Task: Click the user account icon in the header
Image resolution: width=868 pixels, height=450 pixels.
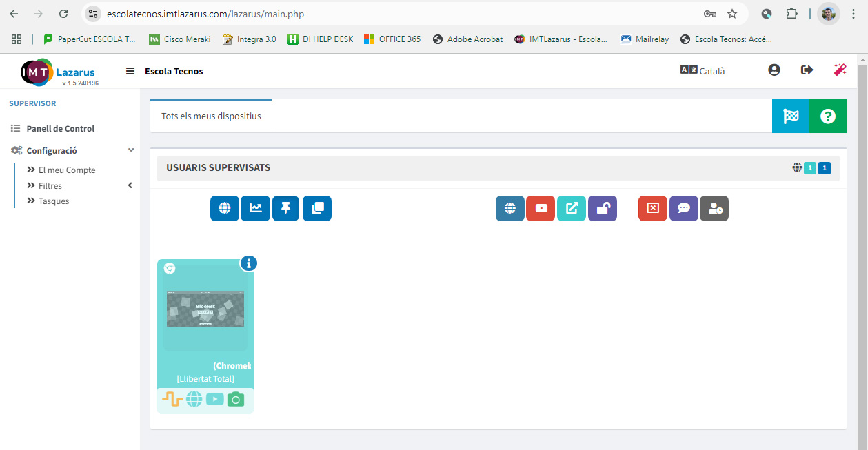Action: 774,70
